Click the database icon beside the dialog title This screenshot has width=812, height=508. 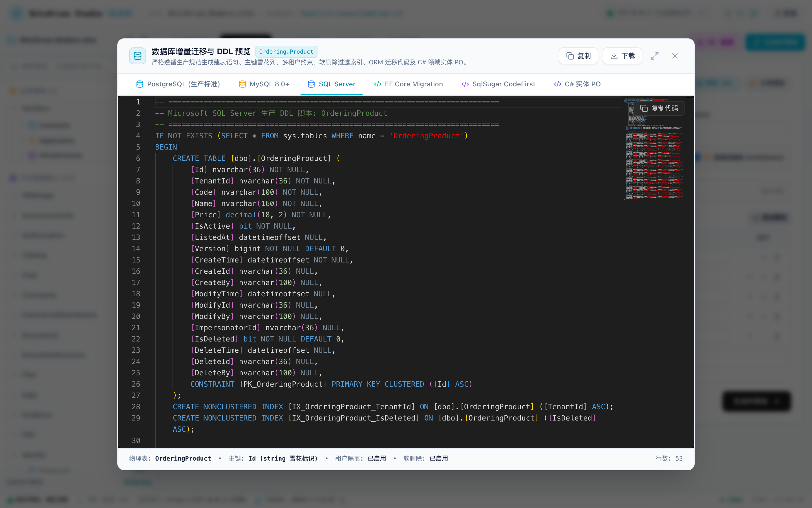pyautogui.click(x=138, y=56)
